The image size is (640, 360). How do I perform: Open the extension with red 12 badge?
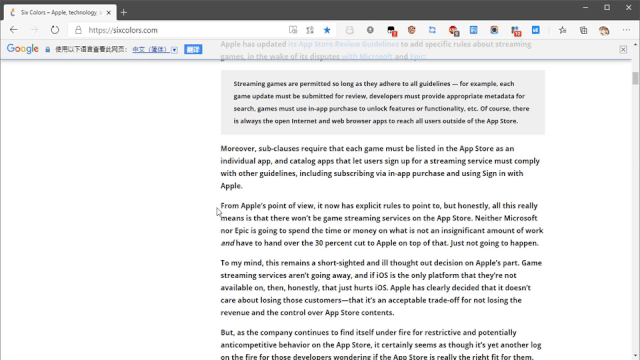point(516,30)
